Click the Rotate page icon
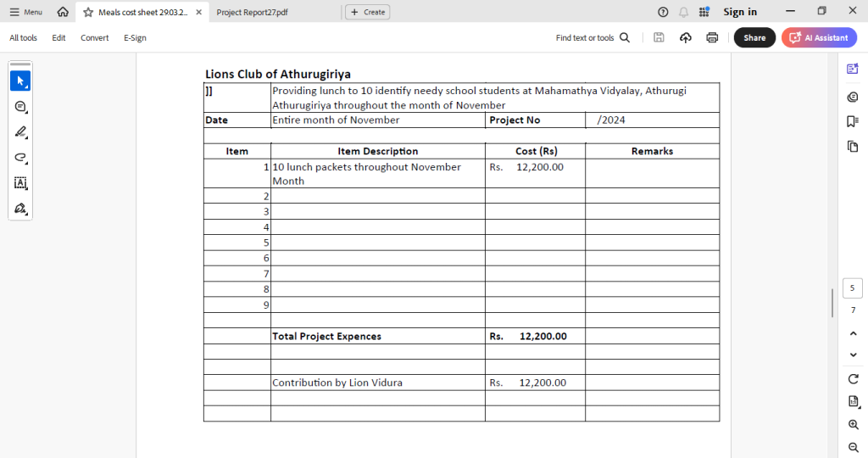 point(853,379)
